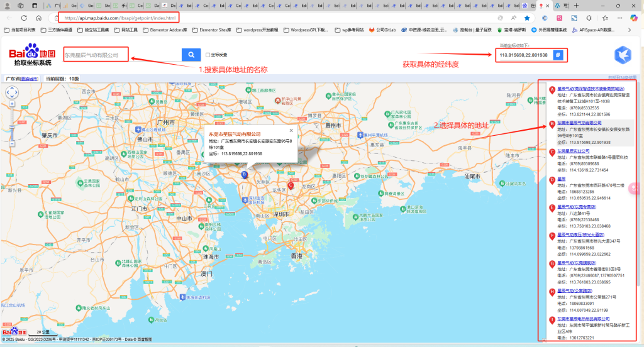The height and width of the screenshot is (347, 644).
Task: Click the red C marker on the map
Action: pos(291,185)
